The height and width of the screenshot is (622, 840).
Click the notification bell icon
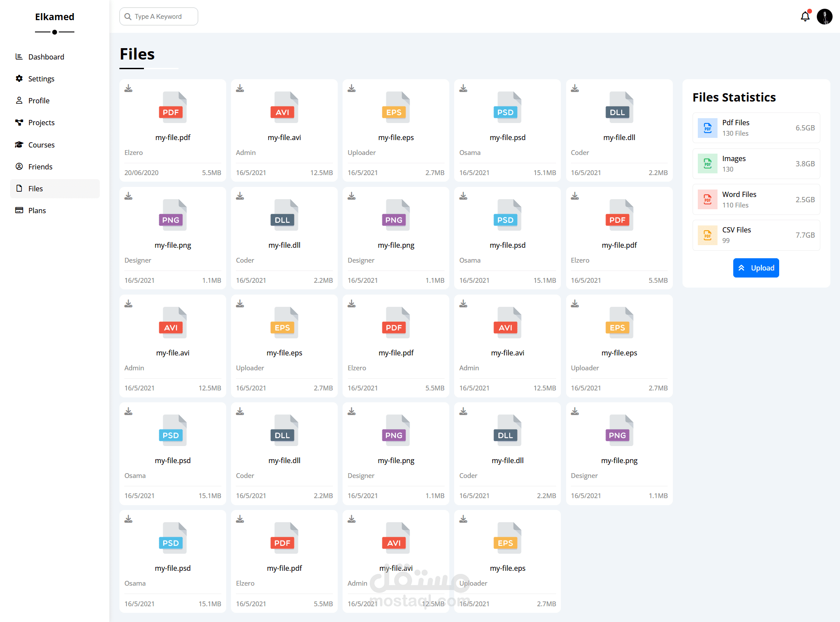click(805, 17)
